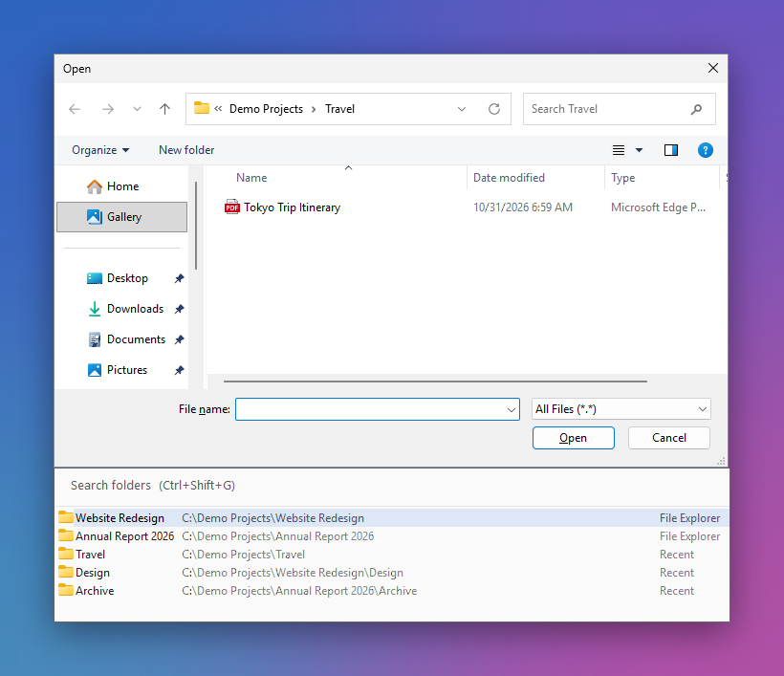Viewport: 784px width, 676px height.
Task: Click the pin icon next to Documents
Action: pos(179,339)
